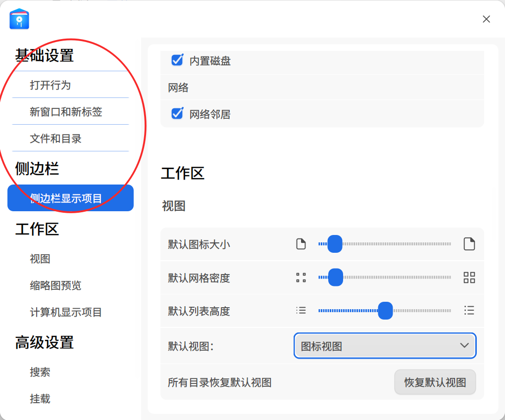Viewport: 505px width, 420px height.
Task: Jump to 视图 under 工作区 in navigation
Action: [x=40, y=258]
